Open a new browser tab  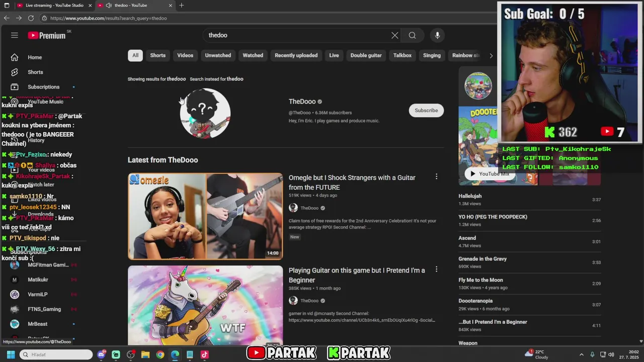(x=182, y=6)
